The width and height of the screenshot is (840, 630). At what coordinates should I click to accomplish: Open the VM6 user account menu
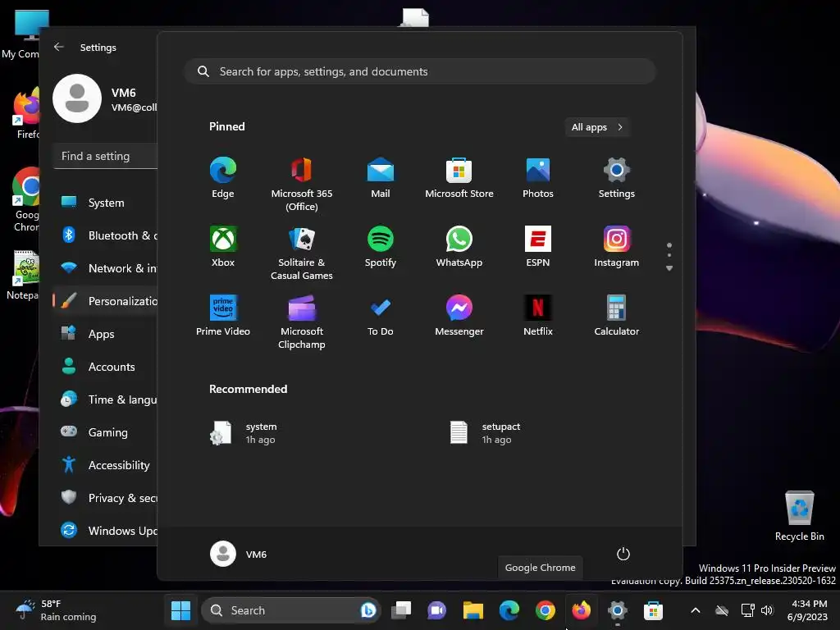(x=239, y=554)
